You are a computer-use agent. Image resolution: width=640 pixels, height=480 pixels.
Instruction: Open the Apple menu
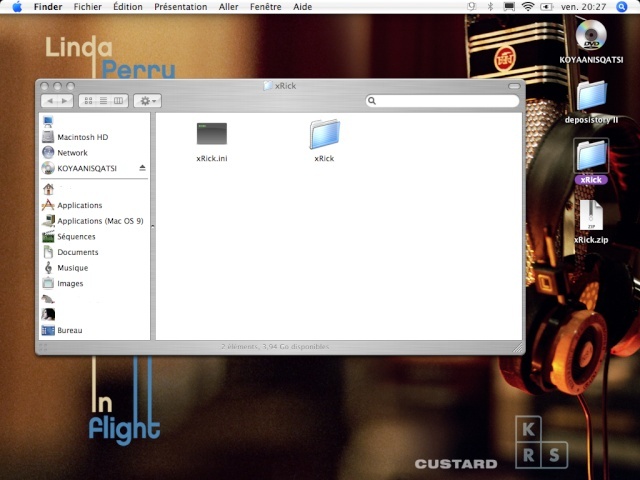click(17, 7)
